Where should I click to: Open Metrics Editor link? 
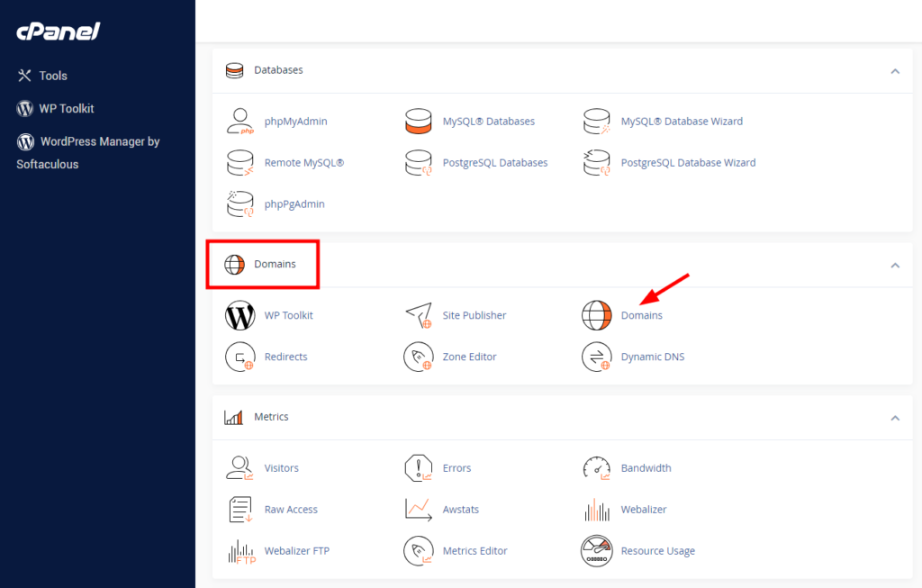[x=475, y=551]
